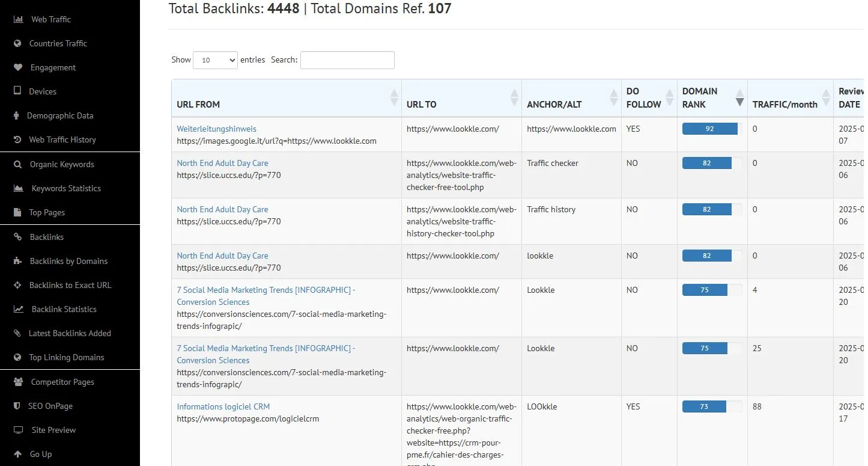Open the Weiterleitungshinweis link
The image size is (868, 466).
point(216,129)
